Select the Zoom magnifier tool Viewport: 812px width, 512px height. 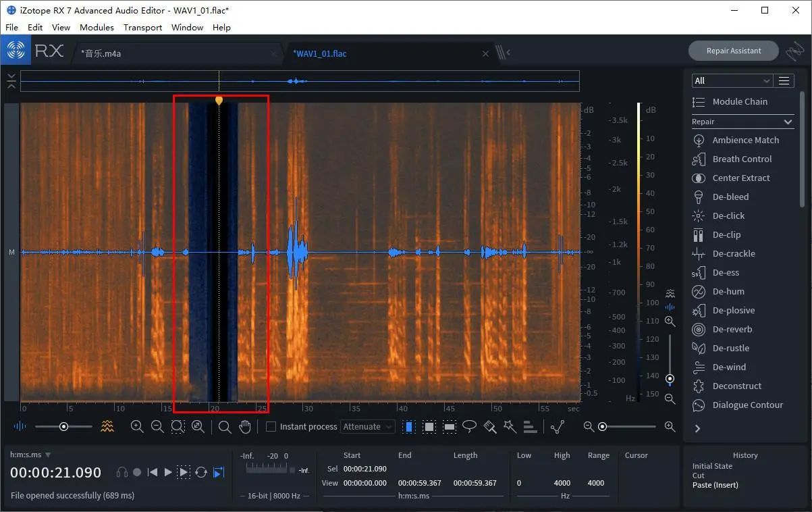tap(225, 426)
